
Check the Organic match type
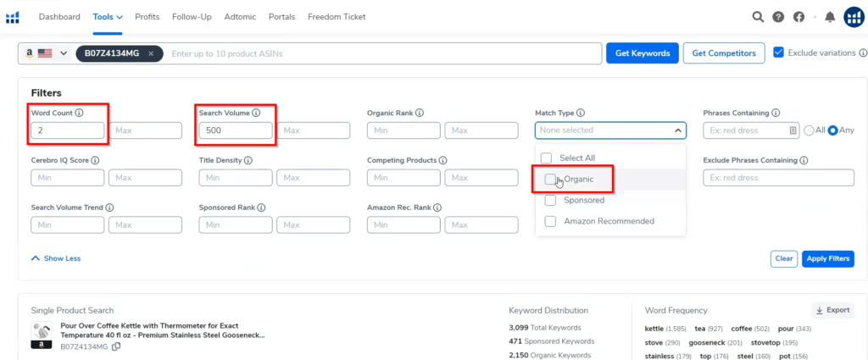[550, 180]
